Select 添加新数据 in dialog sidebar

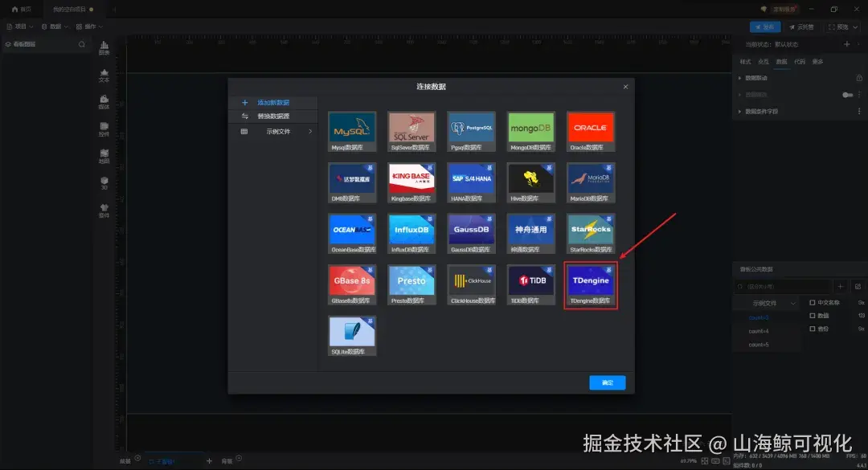click(x=273, y=102)
